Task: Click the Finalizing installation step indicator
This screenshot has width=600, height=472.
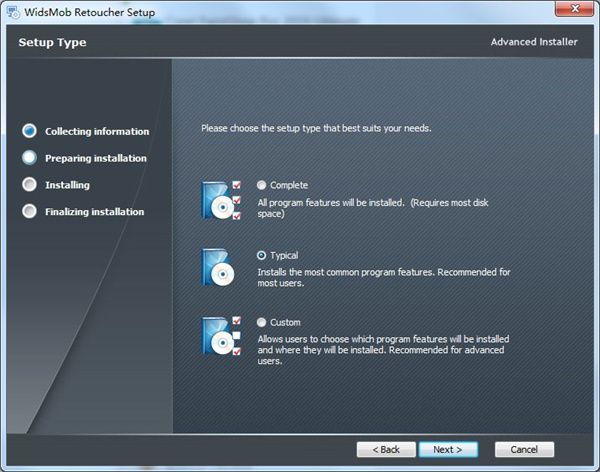Action: (29, 211)
